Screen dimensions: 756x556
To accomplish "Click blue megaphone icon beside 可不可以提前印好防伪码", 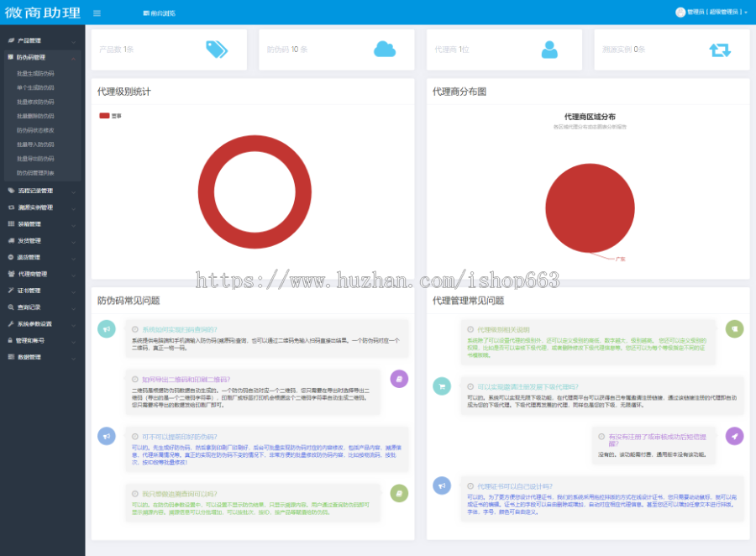I will 107,436.
